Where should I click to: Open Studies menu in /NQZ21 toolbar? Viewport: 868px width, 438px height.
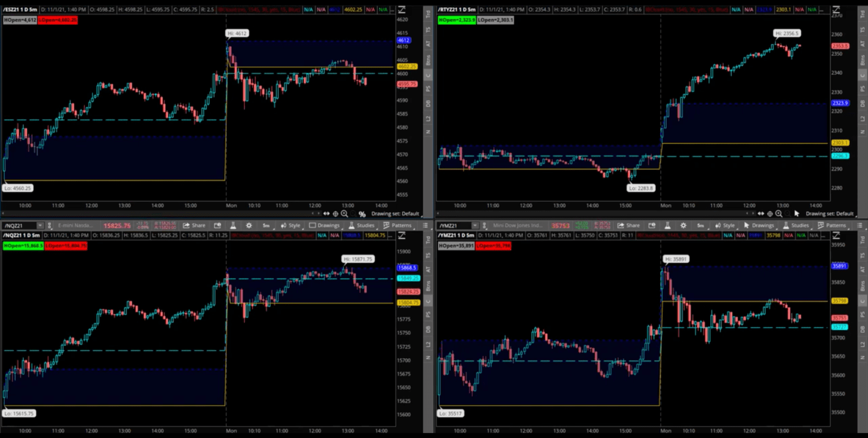[361, 225]
